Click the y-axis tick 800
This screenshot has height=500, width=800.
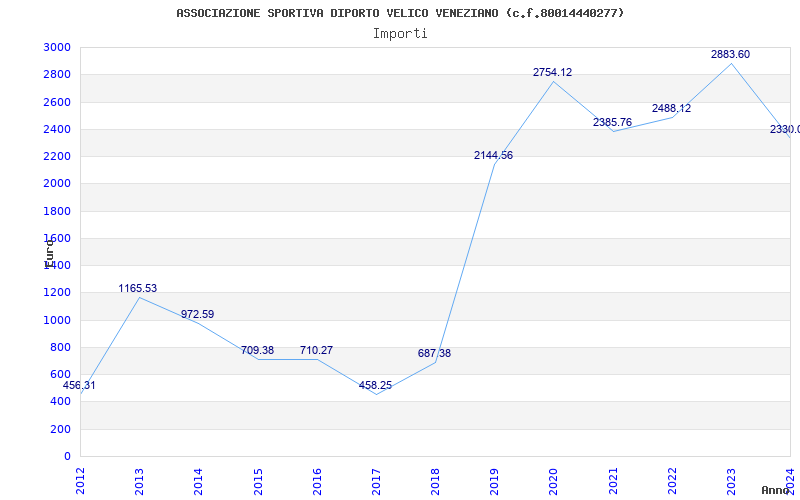click(x=60, y=347)
